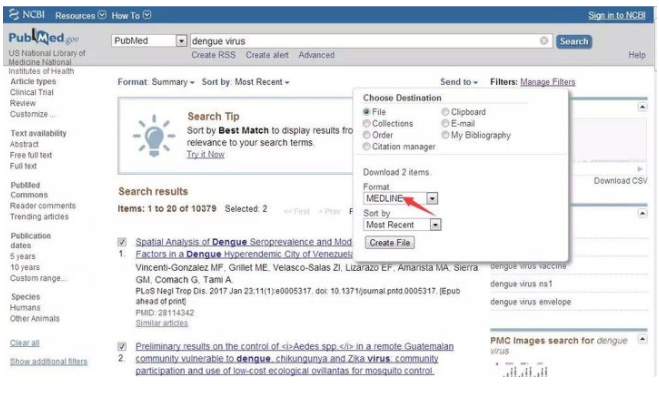659x395 pixels.
Task: Toggle the Send to dropdown
Action: pyautogui.click(x=459, y=82)
